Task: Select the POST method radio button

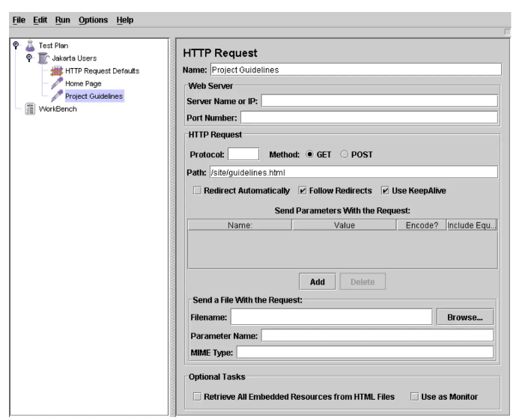Action: [x=344, y=154]
